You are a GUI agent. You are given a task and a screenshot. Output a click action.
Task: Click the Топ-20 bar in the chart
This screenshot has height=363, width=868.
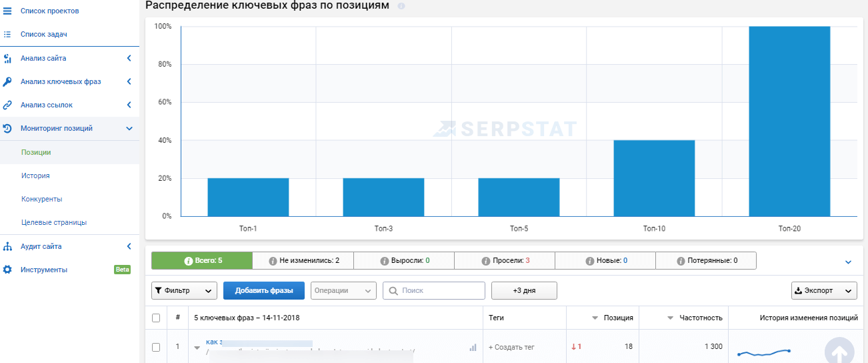click(x=789, y=121)
